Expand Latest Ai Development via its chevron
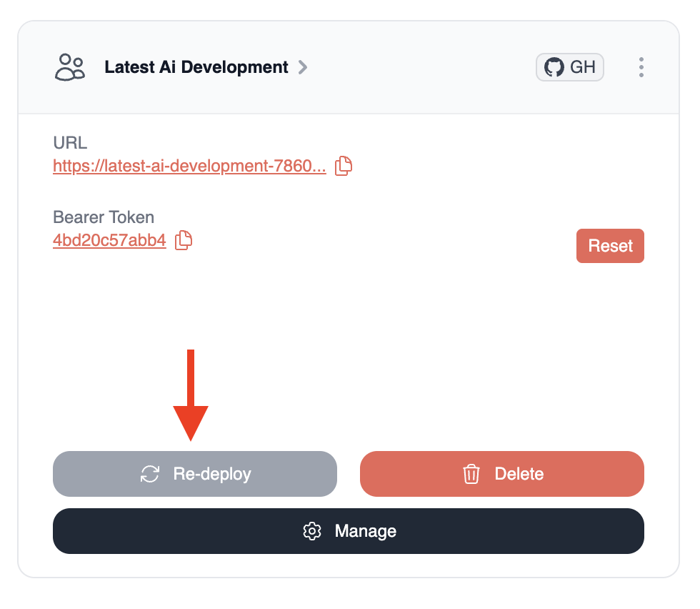The width and height of the screenshot is (700, 609). point(303,66)
